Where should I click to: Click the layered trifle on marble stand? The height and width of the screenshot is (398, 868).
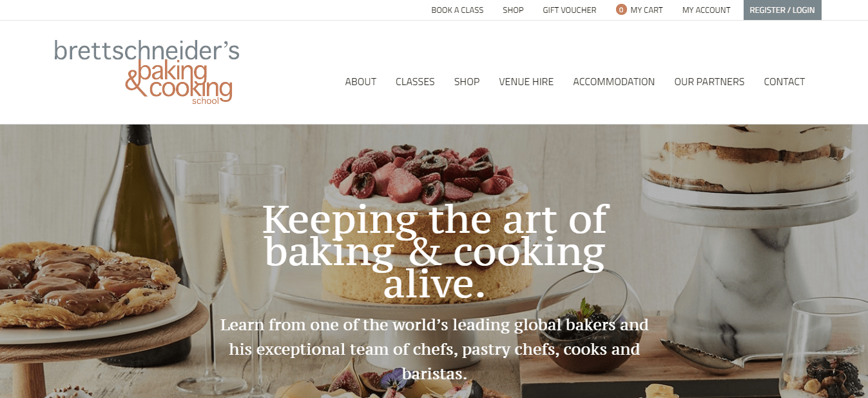[x=751, y=161]
